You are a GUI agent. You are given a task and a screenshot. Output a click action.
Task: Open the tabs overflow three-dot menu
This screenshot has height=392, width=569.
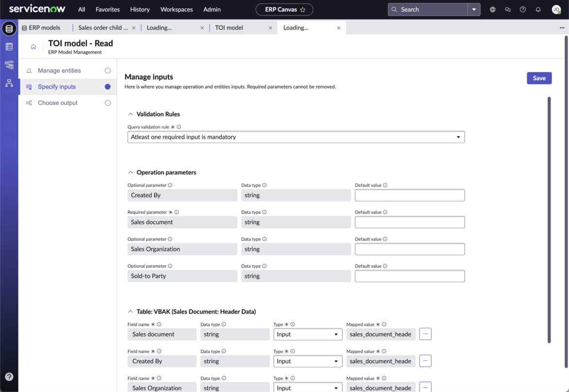pyautogui.click(x=562, y=28)
